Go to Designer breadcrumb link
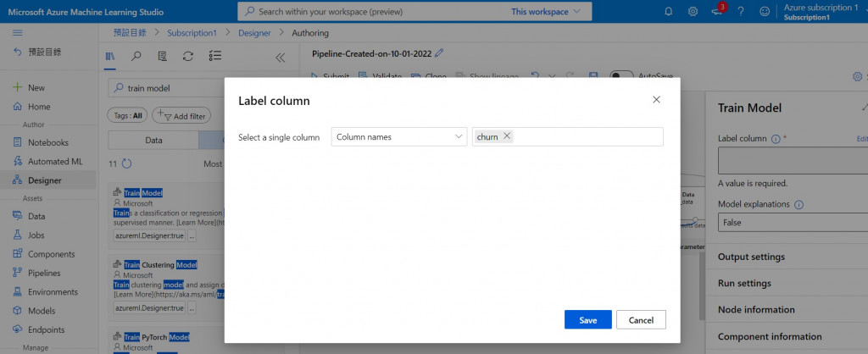Image resolution: width=868 pixels, height=354 pixels. (x=254, y=33)
